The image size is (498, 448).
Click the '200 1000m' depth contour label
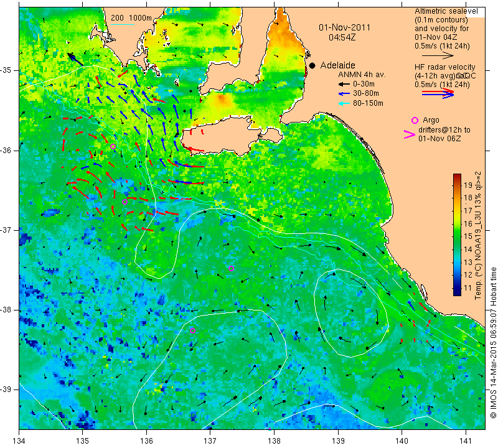(x=131, y=18)
